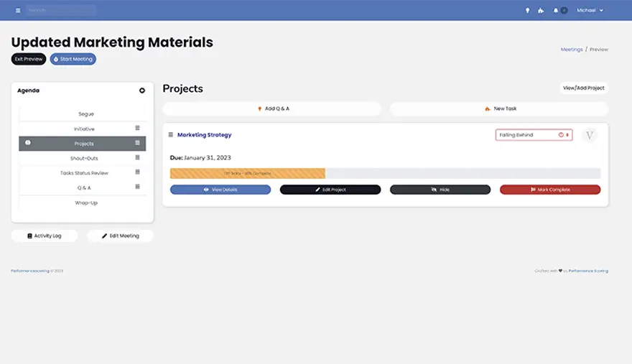The height and width of the screenshot is (364, 632).
Task: Click the Mark Complete button
Action: (550, 190)
